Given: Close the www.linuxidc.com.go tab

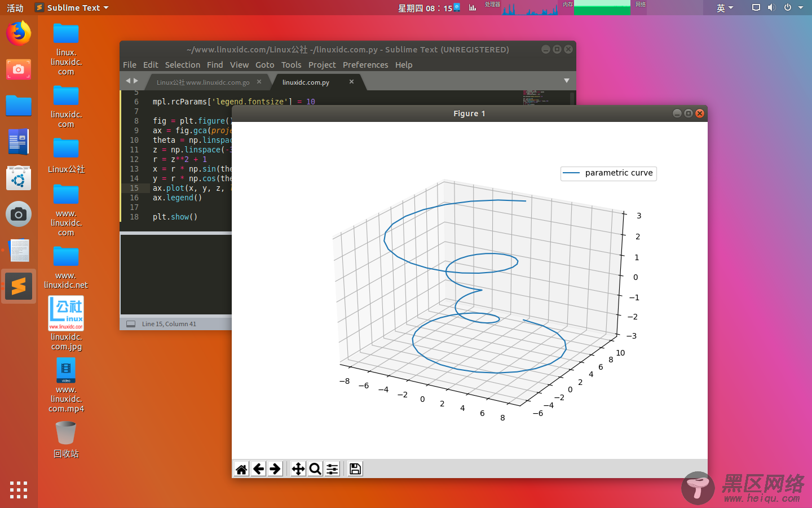Looking at the screenshot, I should tap(259, 82).
